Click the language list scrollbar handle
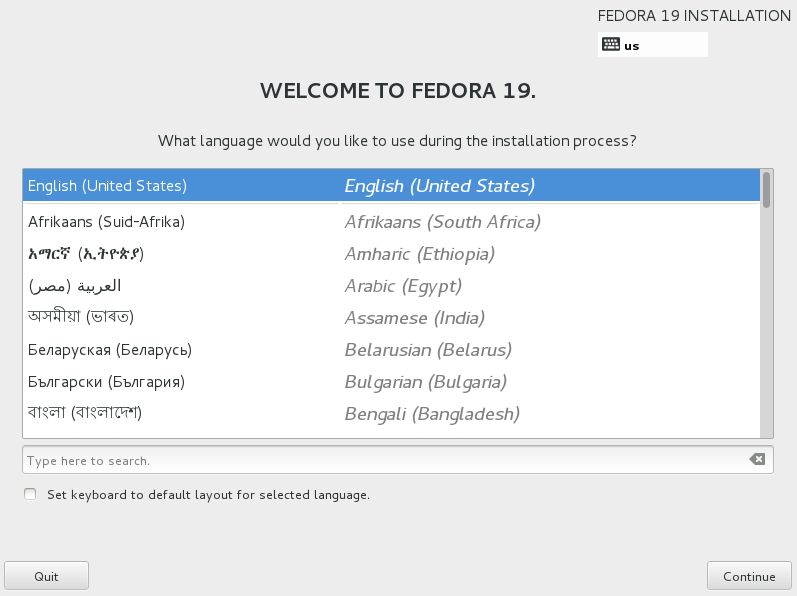 766,190
